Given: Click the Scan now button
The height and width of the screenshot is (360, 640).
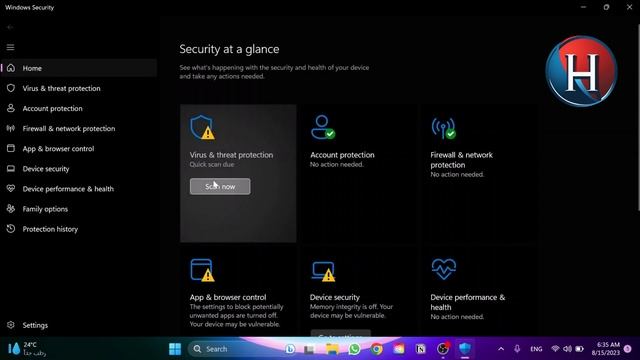Looking at the screenshot, I should 220,187.
